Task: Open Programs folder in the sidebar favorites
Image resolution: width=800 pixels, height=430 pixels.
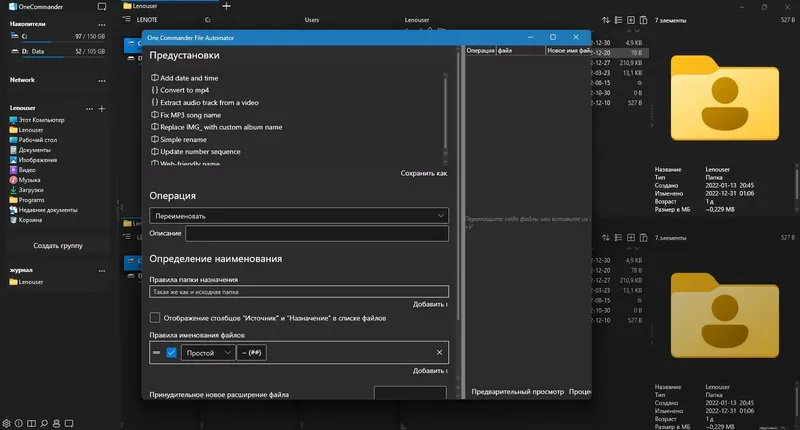Action: point(27,200)
